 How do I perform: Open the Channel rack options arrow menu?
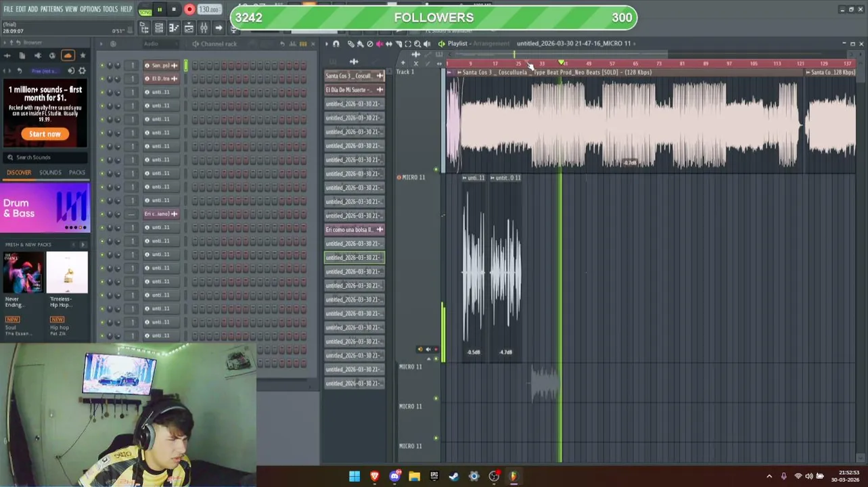tap(101, 44)
